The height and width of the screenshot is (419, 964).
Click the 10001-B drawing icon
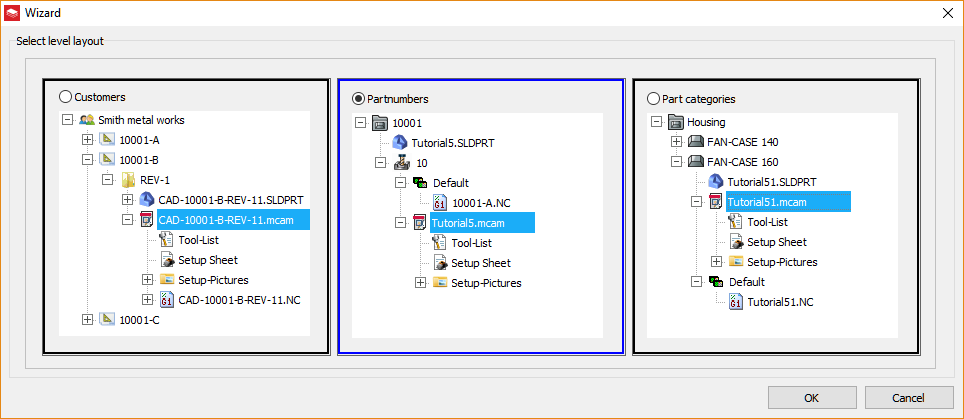tap(106, 160)
